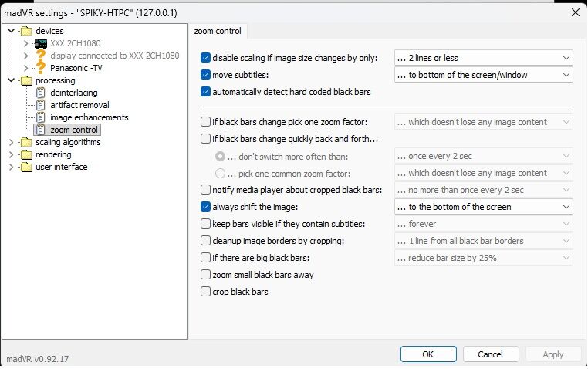
Task: Click the rendering folder icon
Action: [27, 154]
